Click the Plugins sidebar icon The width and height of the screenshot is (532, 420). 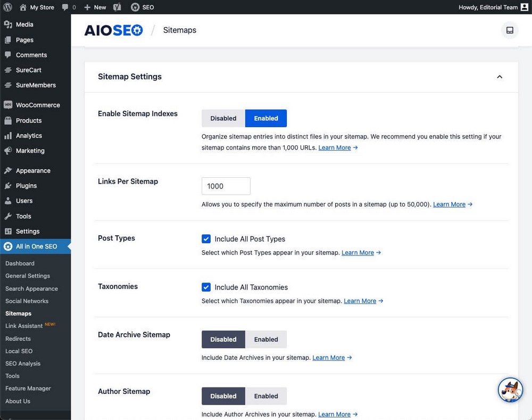(8, 186)
